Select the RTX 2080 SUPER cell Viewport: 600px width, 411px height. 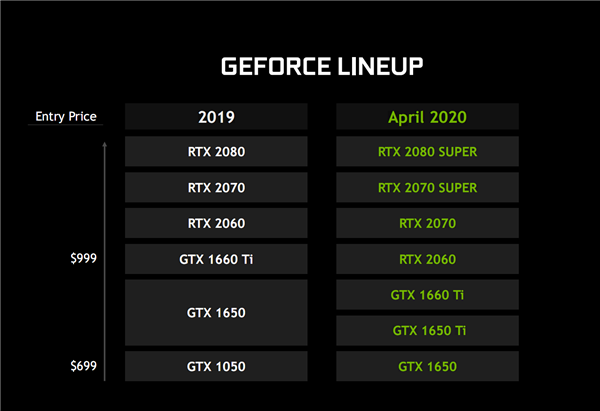(427, 152)
